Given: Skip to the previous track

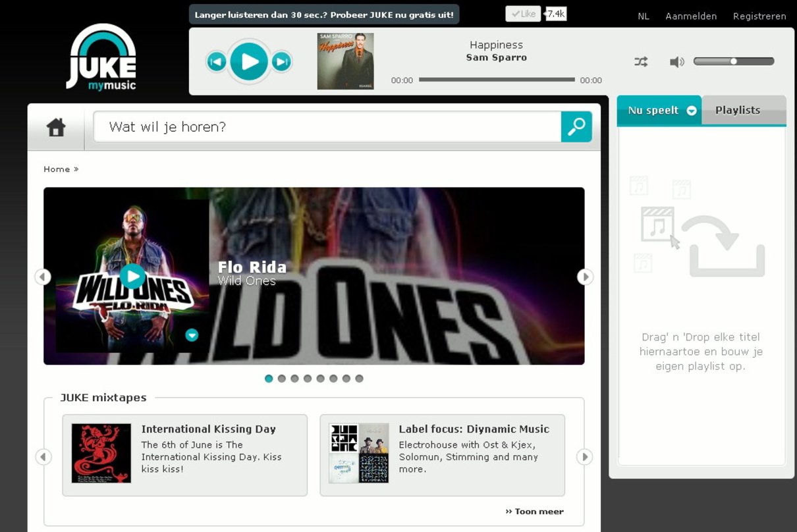Looking at the screenshot, I should tap(216, 62).
